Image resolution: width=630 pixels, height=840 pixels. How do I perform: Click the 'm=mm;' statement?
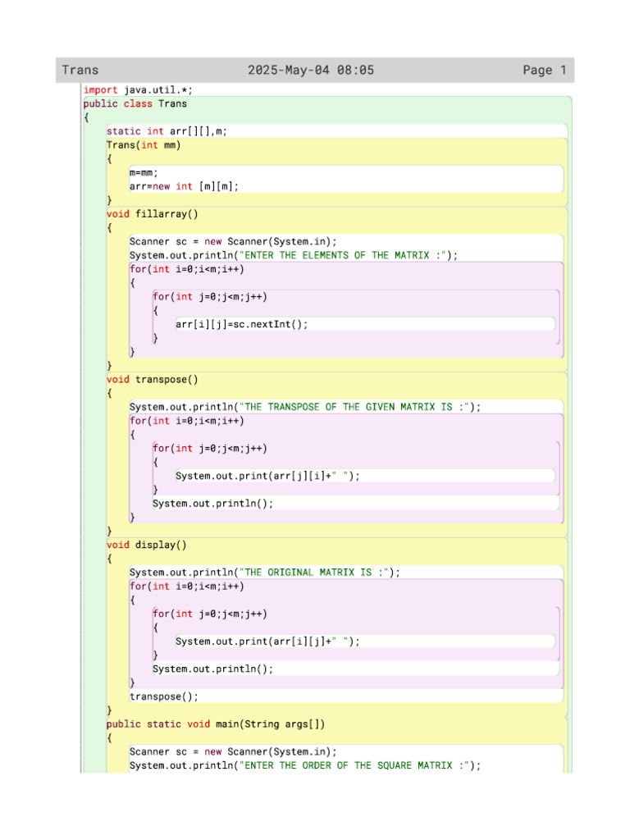pyautogui.click(x=144, y=172)
